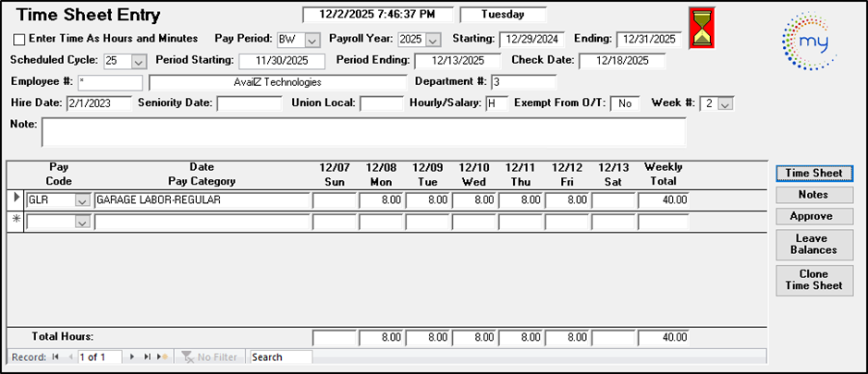Jump to last record in navigator
This screenshot has width=868, height=374.
(x=146, y=356)
